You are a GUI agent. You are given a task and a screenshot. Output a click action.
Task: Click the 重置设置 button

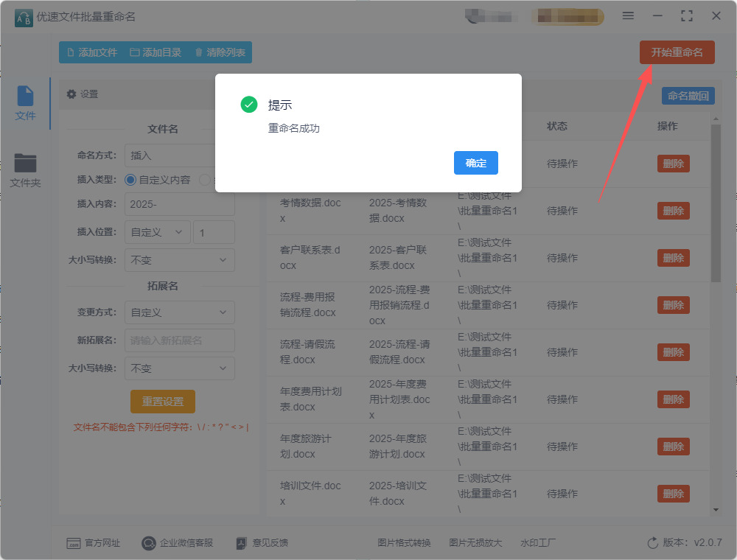pos(163,401)
